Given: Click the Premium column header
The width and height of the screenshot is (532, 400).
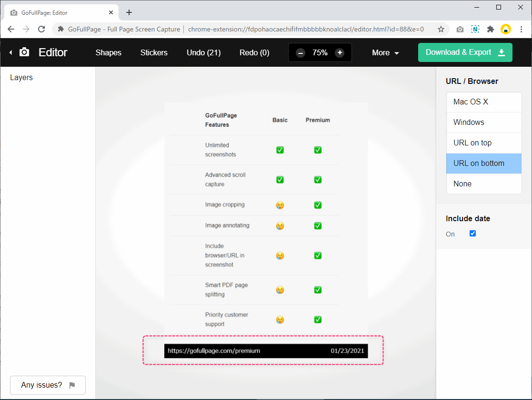Looking at the screenshot, I should (318, 120).
